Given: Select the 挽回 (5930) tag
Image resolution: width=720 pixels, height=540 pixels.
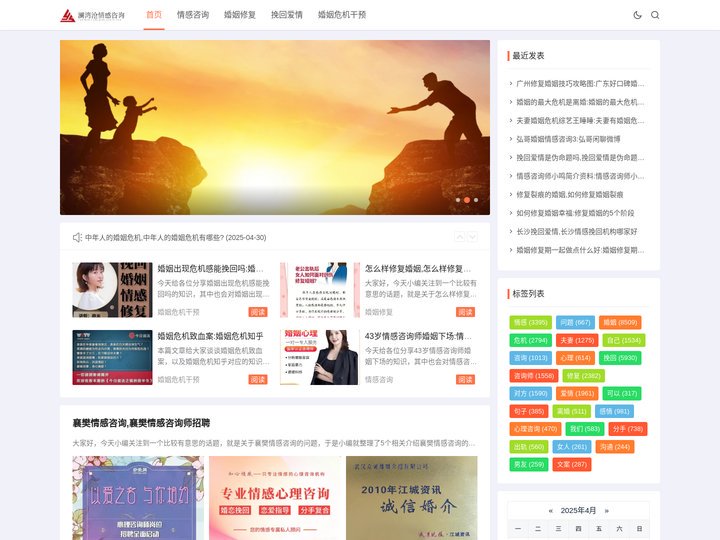Looking at the screenshot, I should 620,358.
